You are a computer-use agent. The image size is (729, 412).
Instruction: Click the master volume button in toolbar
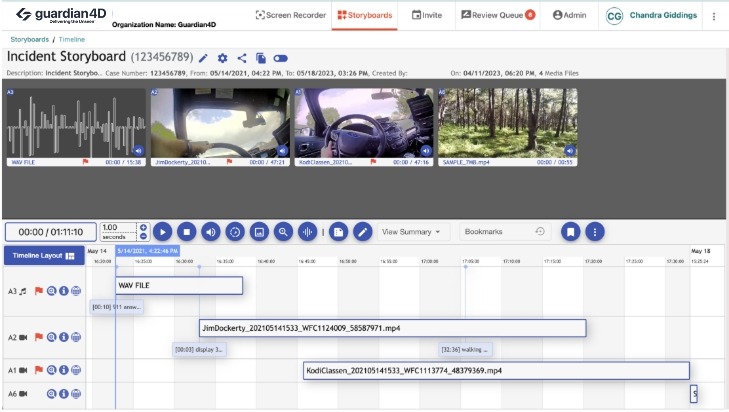pyautogui.click(x=211, y=232)
